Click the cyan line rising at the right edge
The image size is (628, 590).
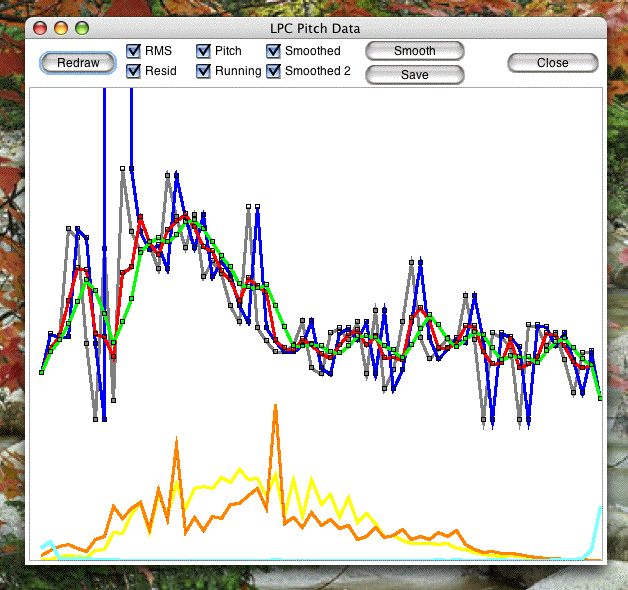[597, 529]
